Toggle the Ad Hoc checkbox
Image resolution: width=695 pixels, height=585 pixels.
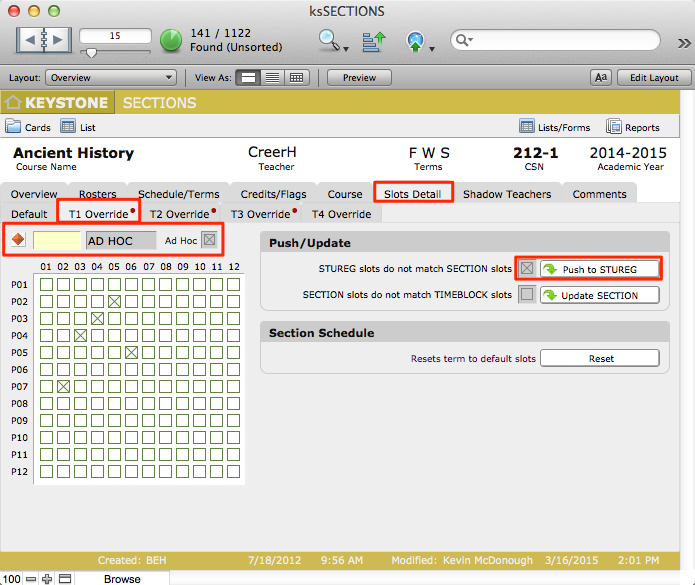click(x=209, y=240)
